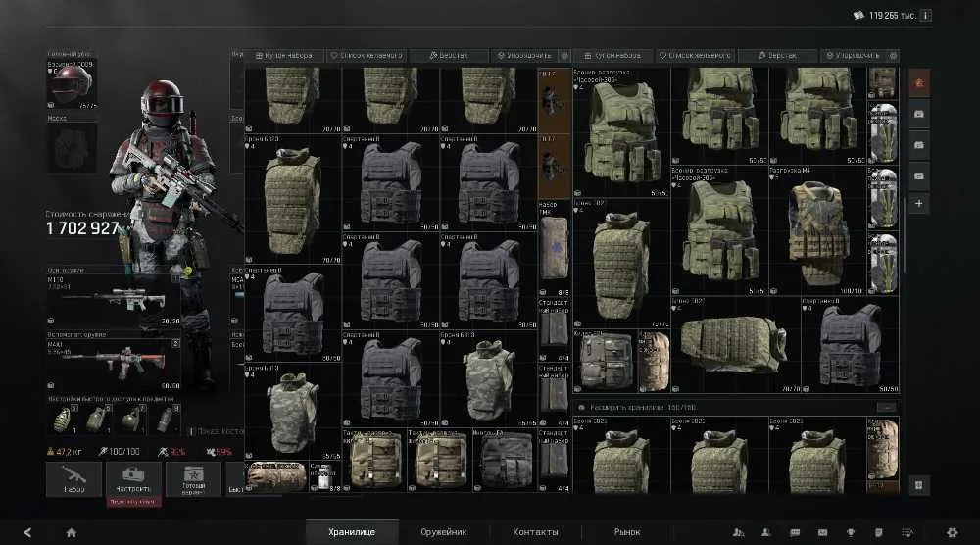Image resolution: width=980 pixels, height=545 pixels.
Task: Click the Готовый вариант button
Action: point(193,479)
